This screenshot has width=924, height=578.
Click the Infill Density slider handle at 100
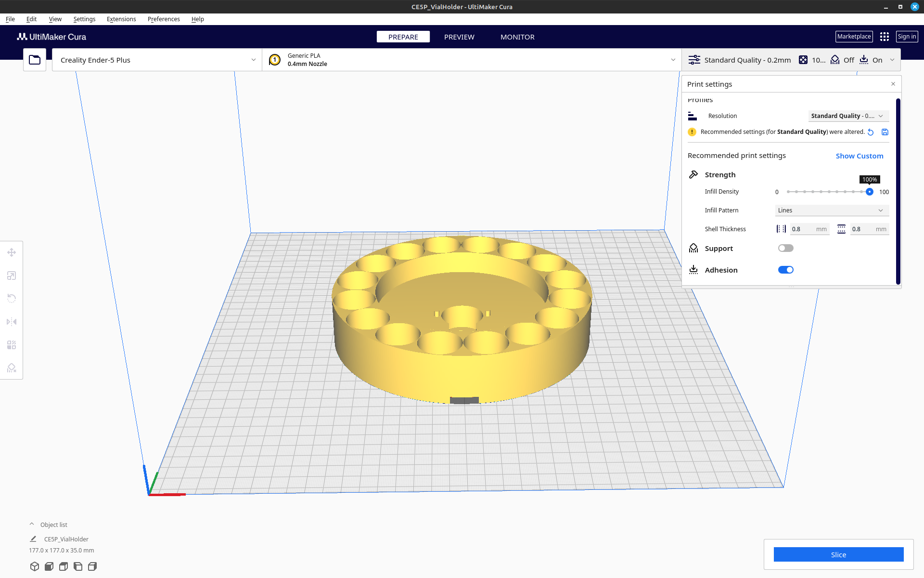pos(869,192)
